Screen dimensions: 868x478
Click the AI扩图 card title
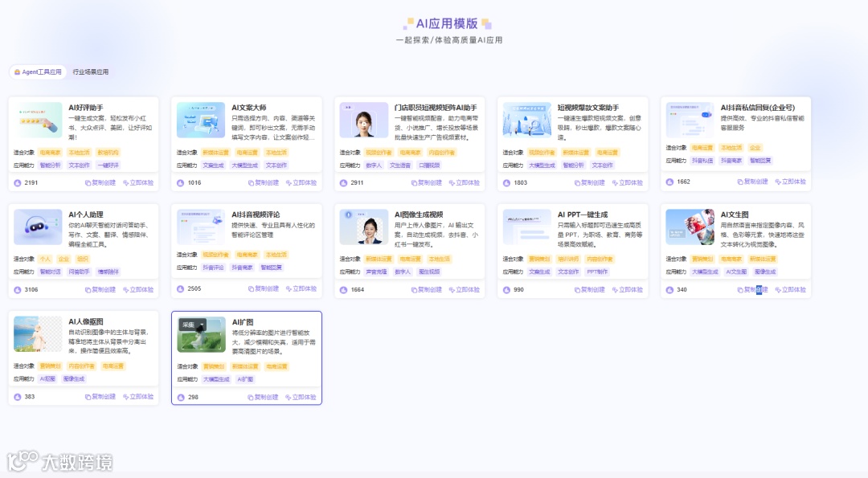243,322
